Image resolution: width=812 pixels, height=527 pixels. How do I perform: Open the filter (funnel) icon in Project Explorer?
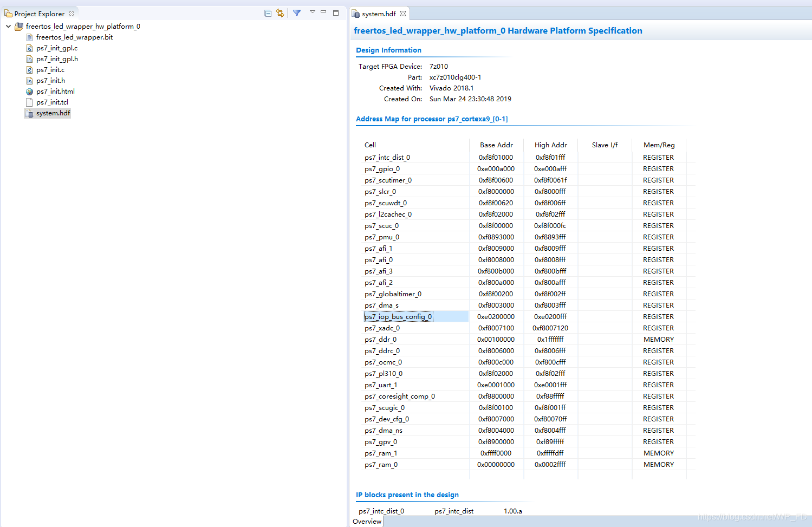(297, 12)
